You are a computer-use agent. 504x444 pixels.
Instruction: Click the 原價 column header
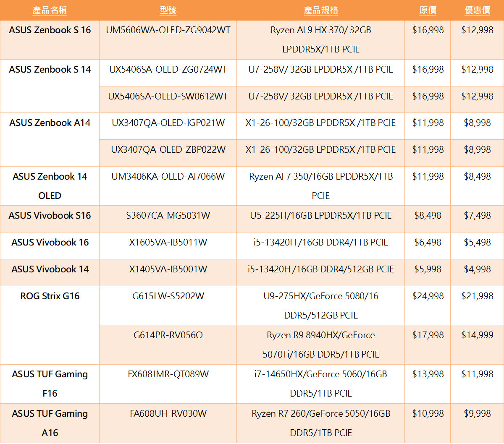[x=428, y=10]
